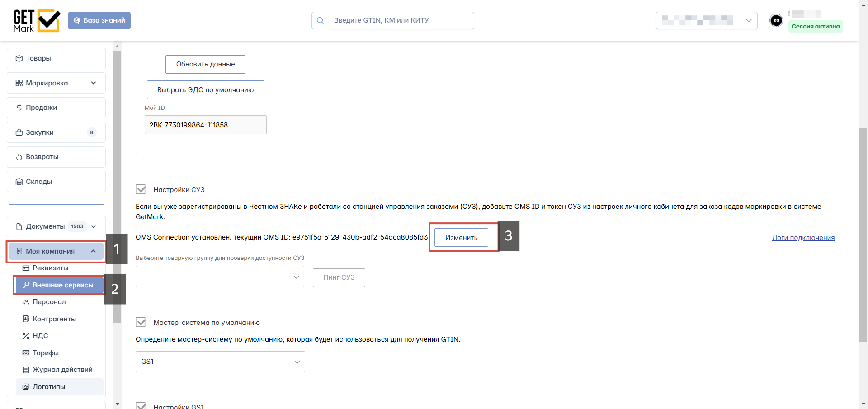
Task: Click the sidebar scrollbar up arrow
Action: (118, 46)
